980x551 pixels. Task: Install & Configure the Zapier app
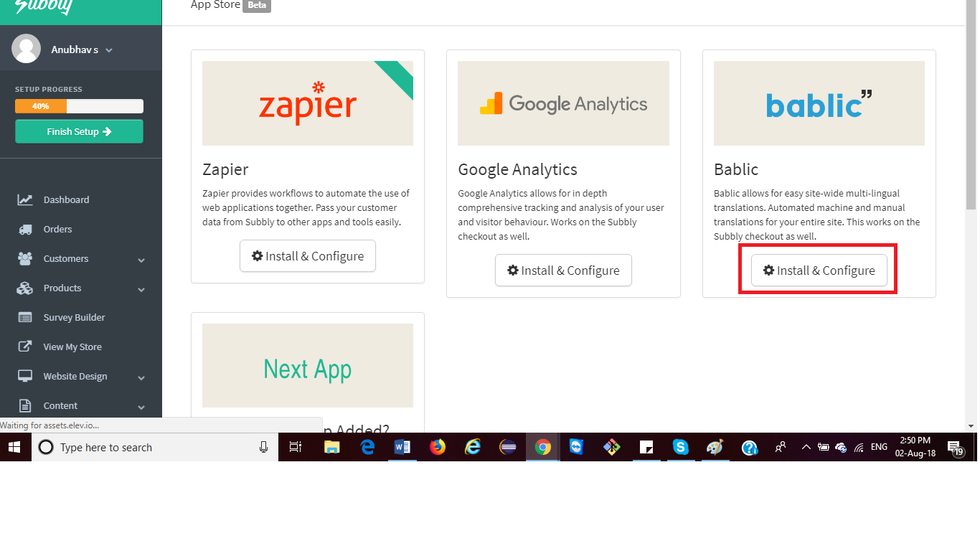pos(308,256)
